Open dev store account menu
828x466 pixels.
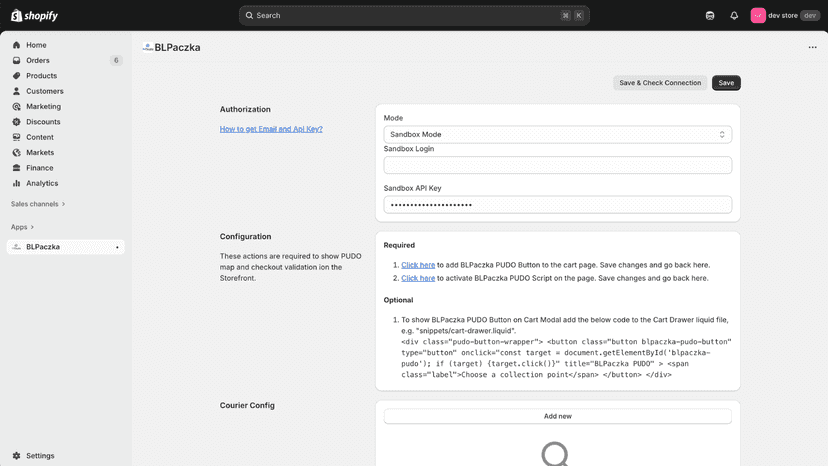point(785,15)
